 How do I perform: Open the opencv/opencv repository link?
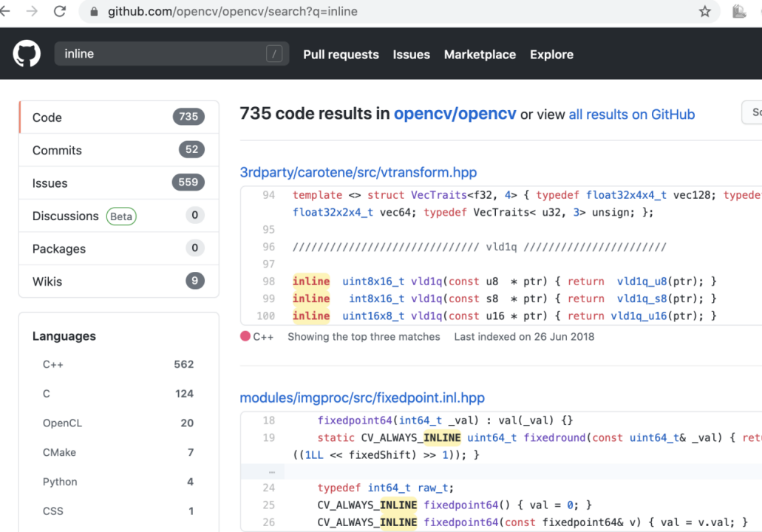coord(455,114)
